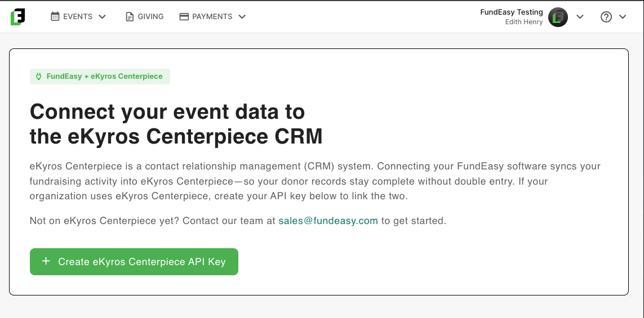Click the help question mark icon

[606, 17]
